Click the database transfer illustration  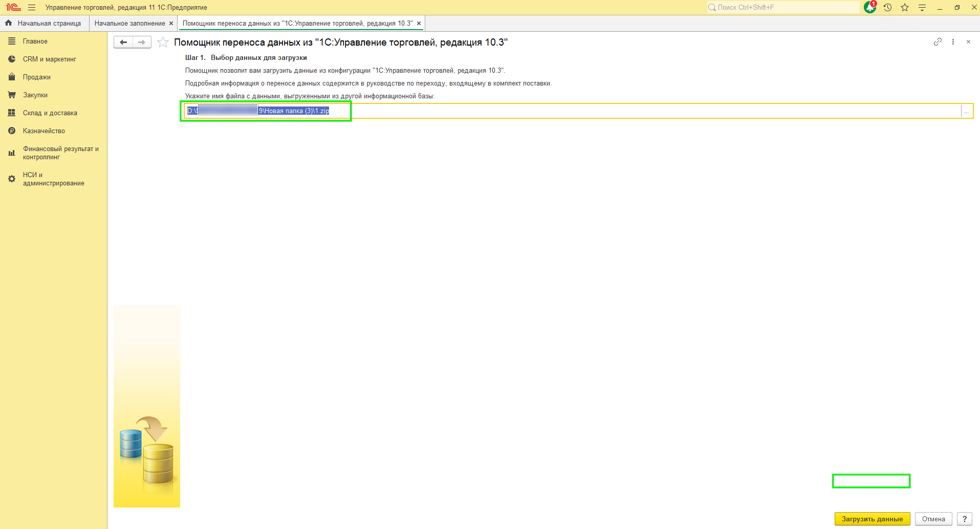coord(147,406)
